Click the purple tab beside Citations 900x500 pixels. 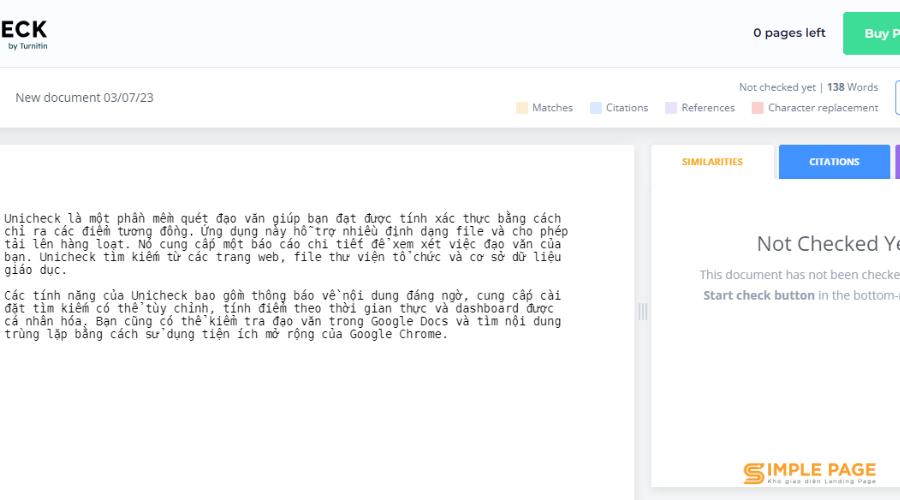click(x=898, y=162)
